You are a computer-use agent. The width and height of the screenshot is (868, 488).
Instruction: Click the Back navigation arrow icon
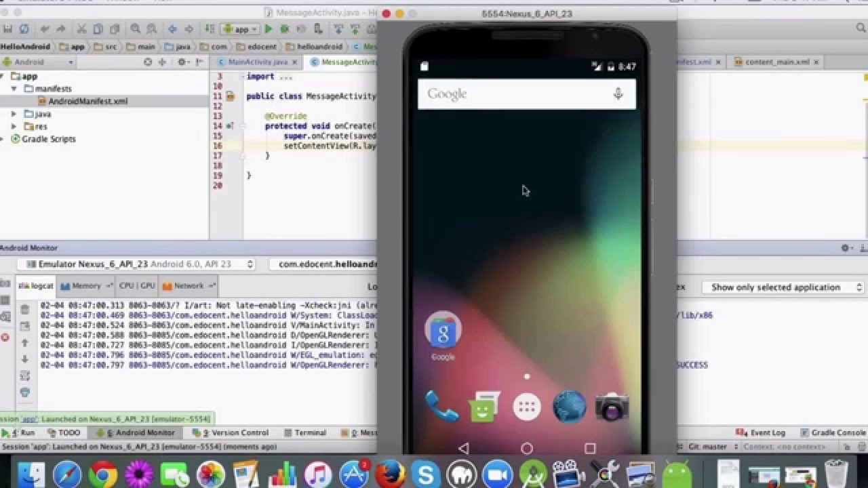tap(172, 29)
